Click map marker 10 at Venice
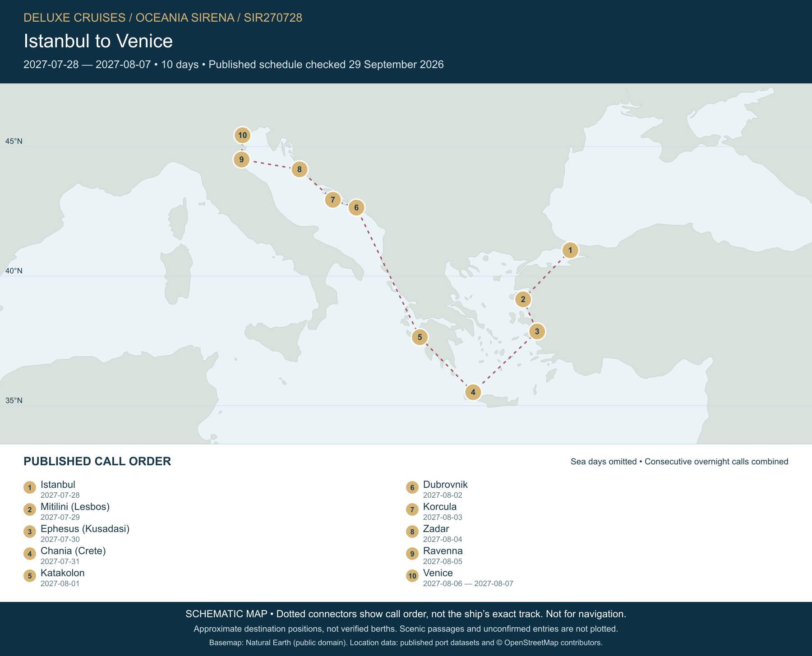The width and height of the screenshot is (812, 656). pos(242,135)
